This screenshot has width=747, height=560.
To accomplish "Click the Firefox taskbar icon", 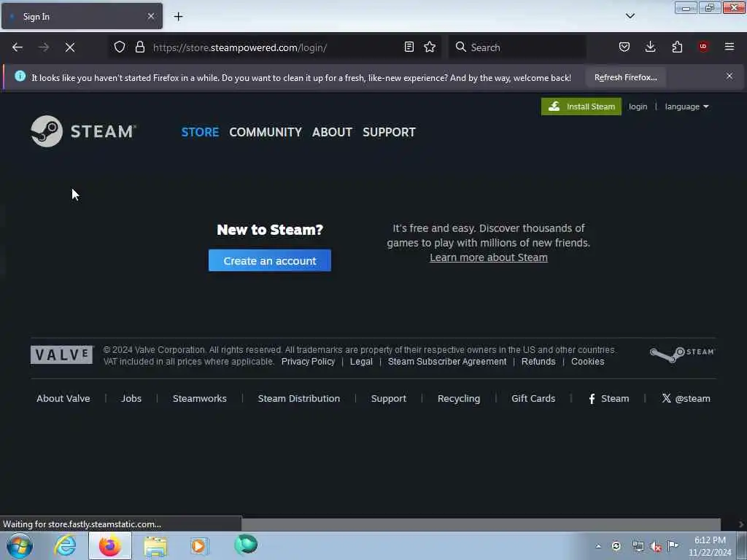I will point(110,545).
